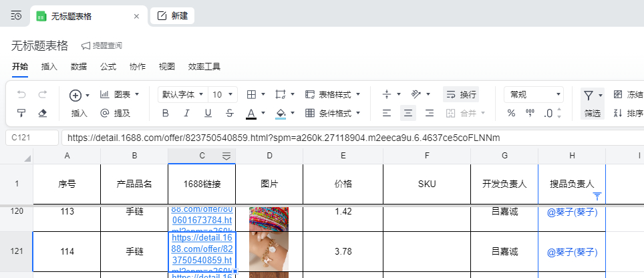This screenshot has height=278, width=644.
Task: Expand the font size 10 dropdown
Action: 222,95
